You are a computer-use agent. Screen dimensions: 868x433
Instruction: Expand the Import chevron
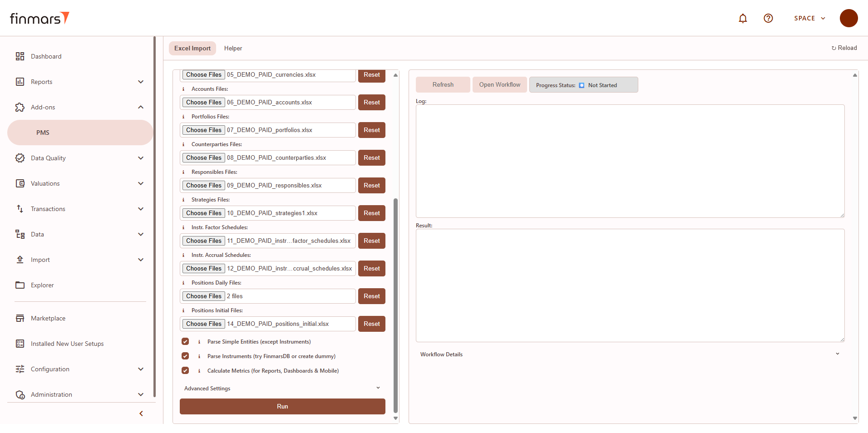tap(141, 260)
